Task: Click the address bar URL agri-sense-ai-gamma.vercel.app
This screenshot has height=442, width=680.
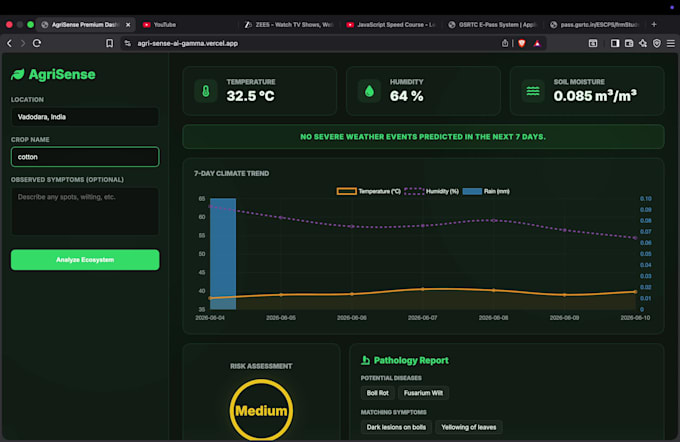Action: point(187,43)
